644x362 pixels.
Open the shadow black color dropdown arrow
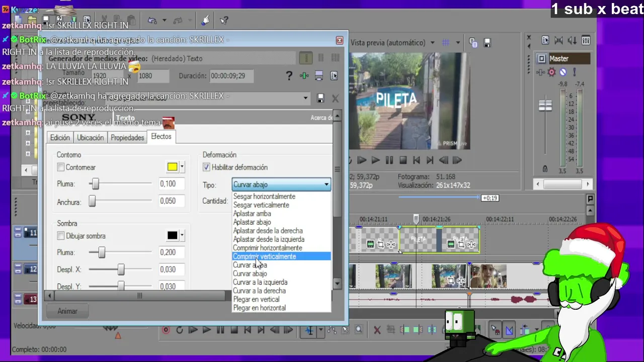point(182,235)
